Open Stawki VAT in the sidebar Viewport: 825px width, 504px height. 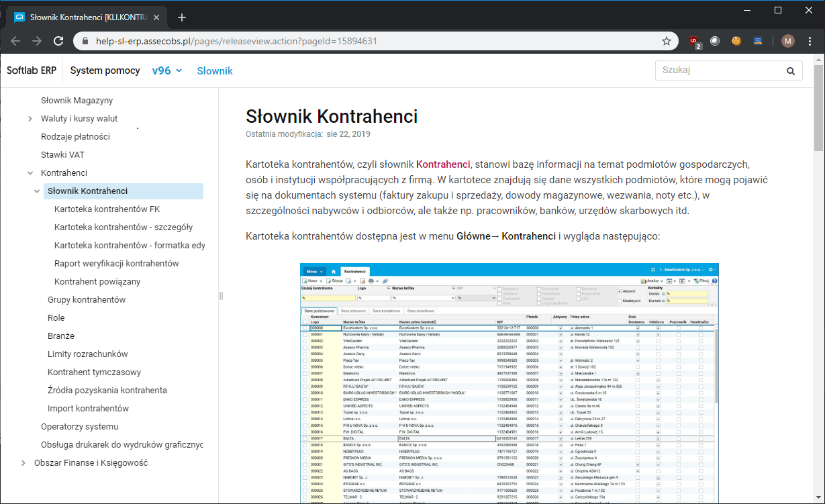click(62, 155)
